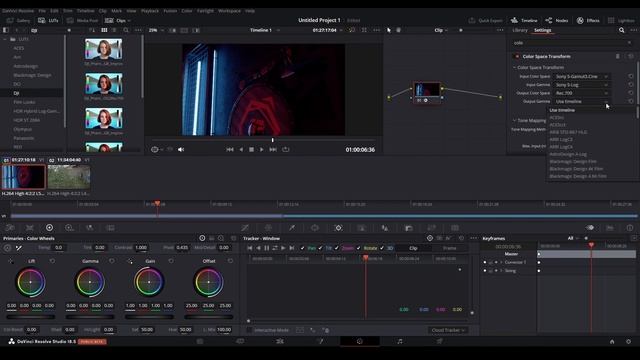
Task: Open the Timeline 1 name dropdown
Action: [x=265, y=30]
